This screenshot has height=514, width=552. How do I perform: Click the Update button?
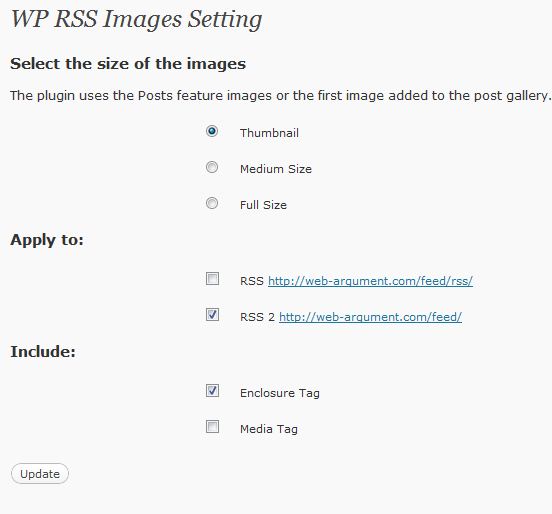click(x=40, y=474)
